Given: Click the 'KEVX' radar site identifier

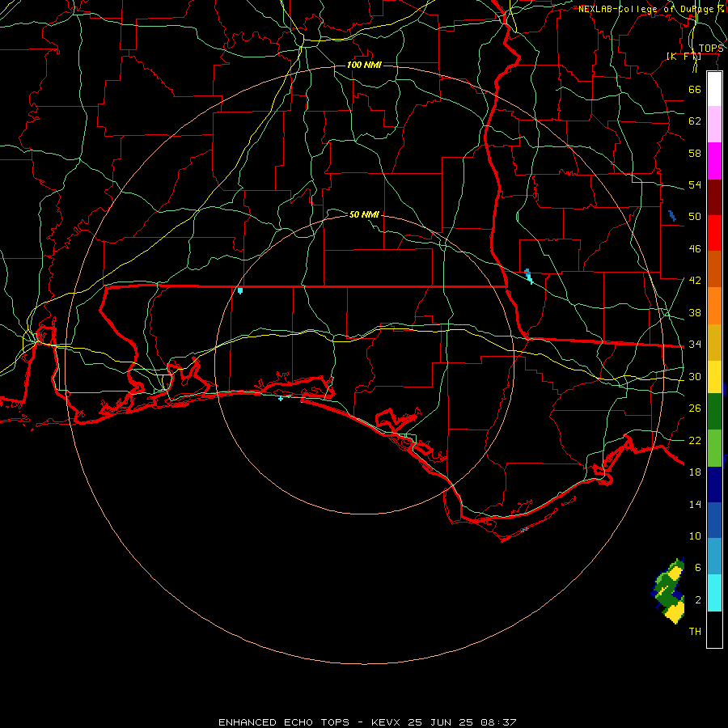Looking at the screenshot, I should tap(385, 722).
